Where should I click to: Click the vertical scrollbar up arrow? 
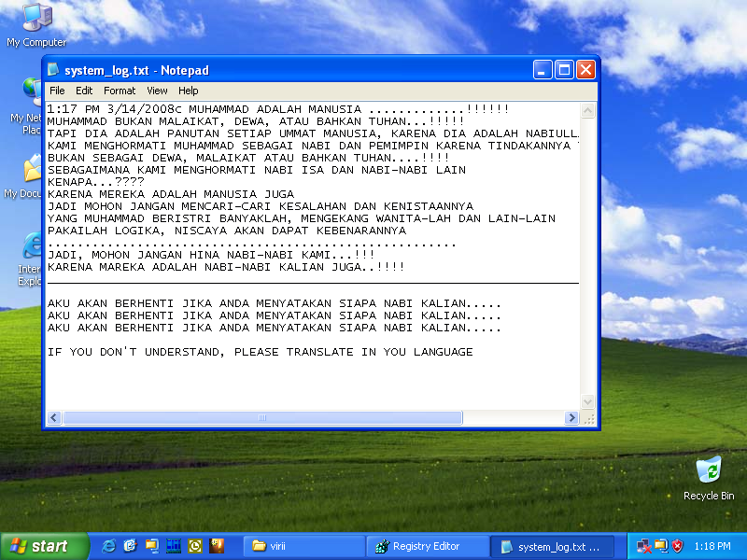click(x=588, y=111)
